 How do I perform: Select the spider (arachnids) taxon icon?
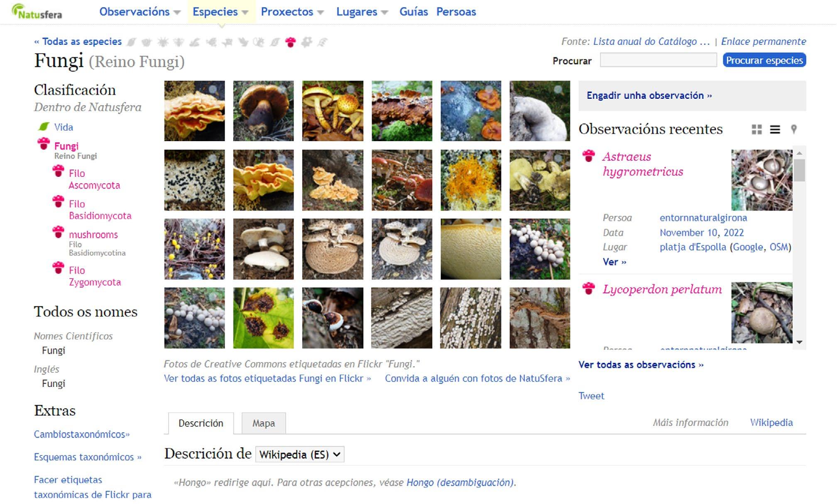tap(163, 42)
